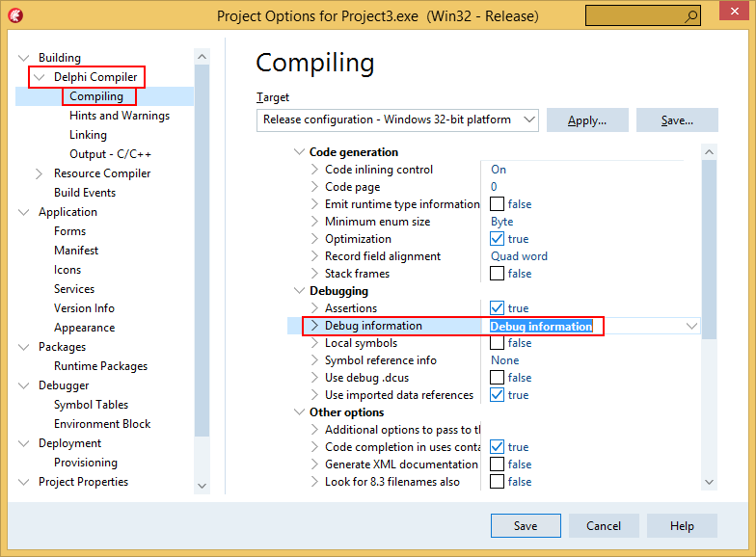Open the Debug information value dropdown arrow
The image size is (756, 557).
click(x=691, y=326)
